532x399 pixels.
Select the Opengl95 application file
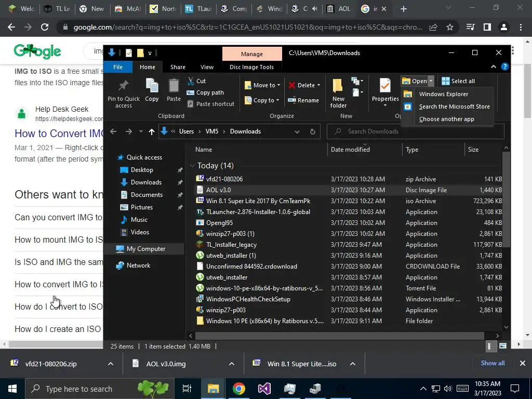219,222
